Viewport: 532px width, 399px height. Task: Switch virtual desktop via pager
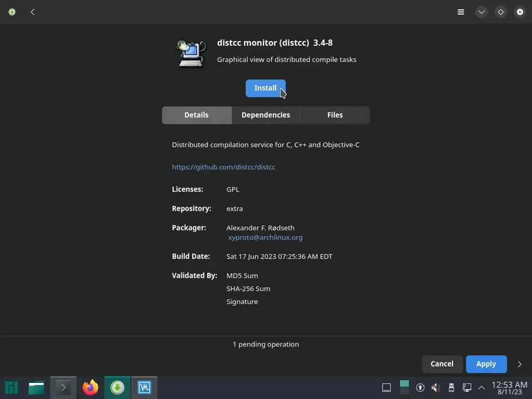coord(404,388)
